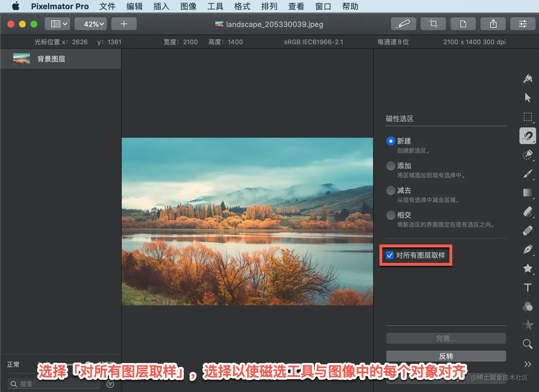
Task: Select the Rectangular Selection tool
Action: [528, 117]
